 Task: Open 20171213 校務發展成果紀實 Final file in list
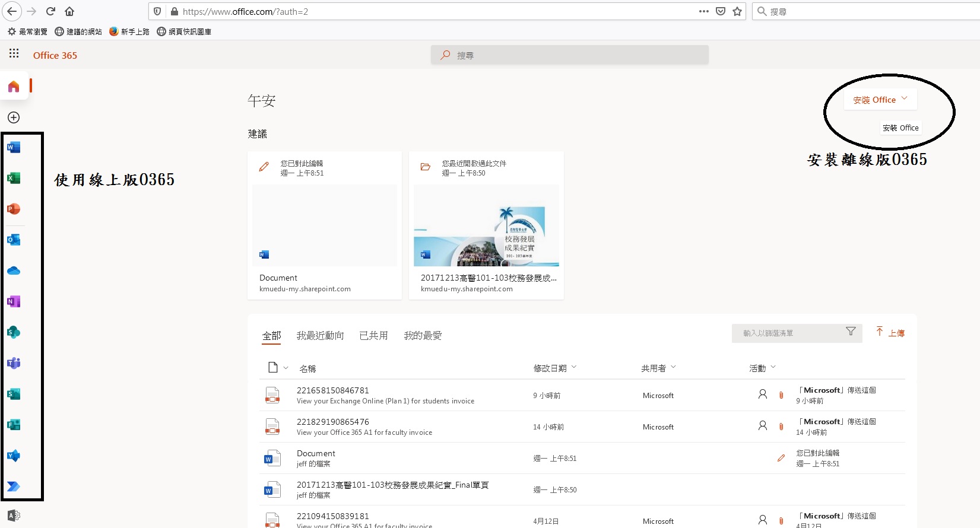392,485
